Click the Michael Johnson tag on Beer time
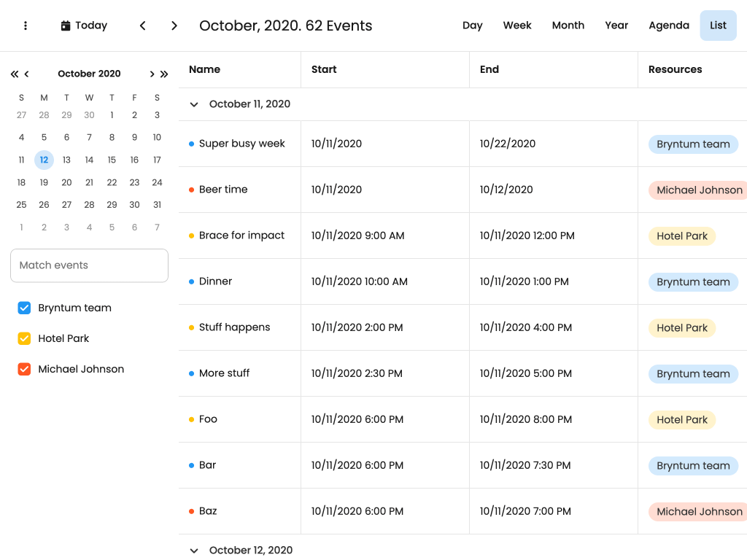Image resolution: width=747 pixels, height=560 pixels. 699,190
